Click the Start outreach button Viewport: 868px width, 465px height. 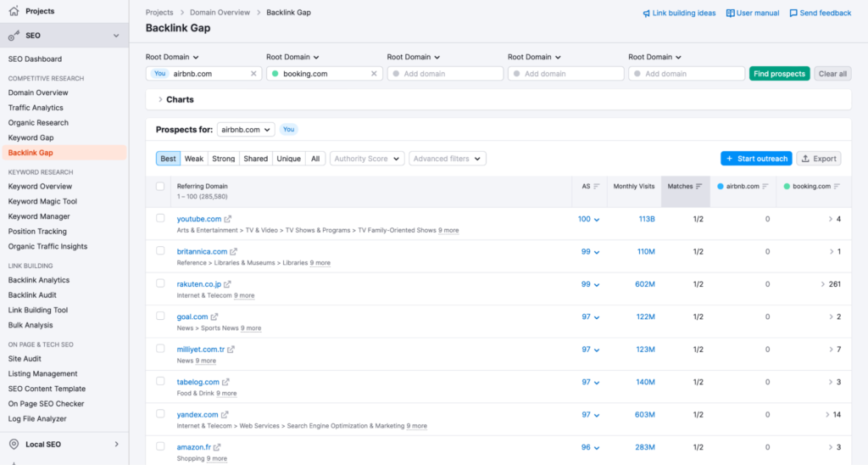756,159
